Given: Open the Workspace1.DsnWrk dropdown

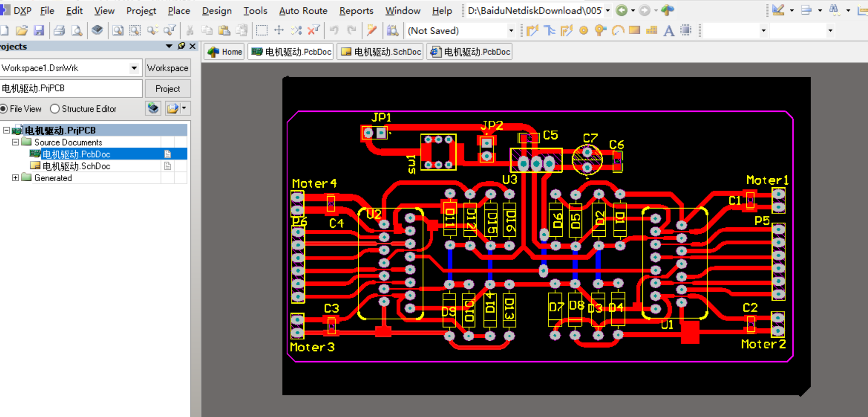Looking at the screenshot, I should tap(134, 68).
